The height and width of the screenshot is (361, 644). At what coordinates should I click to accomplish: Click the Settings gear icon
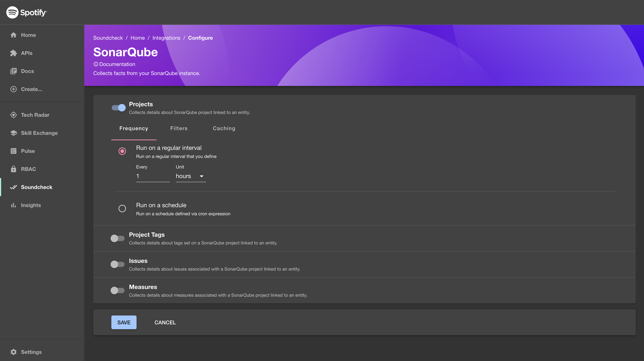tap(13, 352)
